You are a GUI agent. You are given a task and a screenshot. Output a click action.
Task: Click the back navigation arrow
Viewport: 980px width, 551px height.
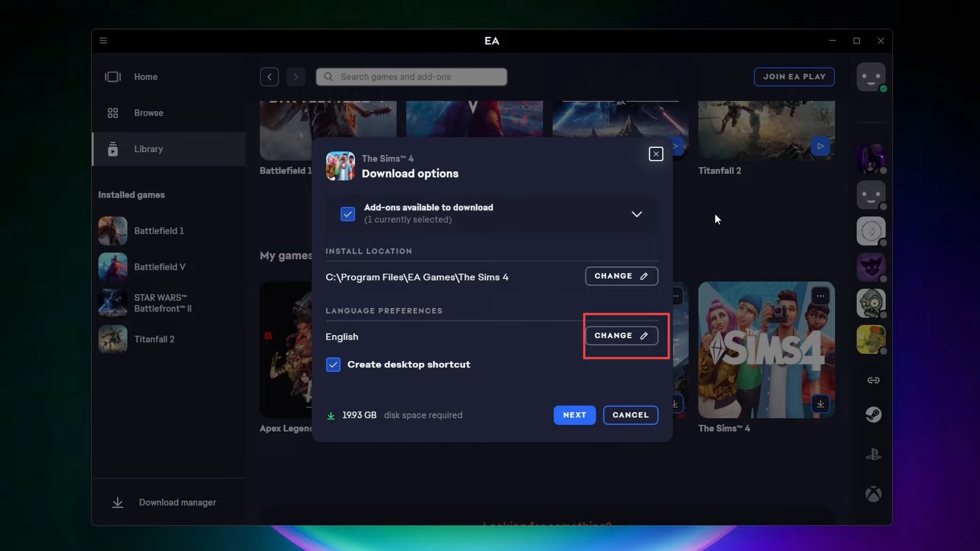point(269,77)
